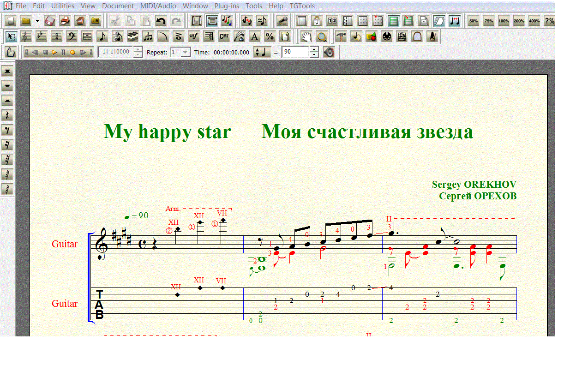Open the File menu

[21, 6]
